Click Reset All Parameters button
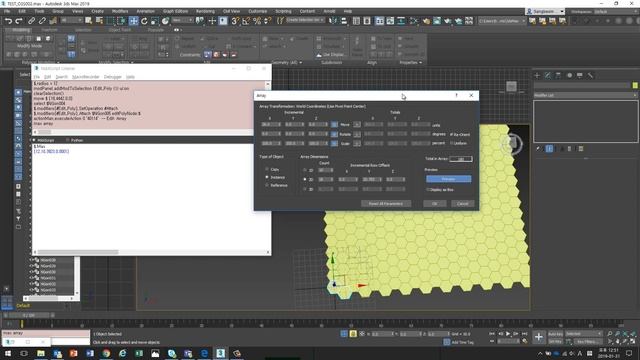 386,203
